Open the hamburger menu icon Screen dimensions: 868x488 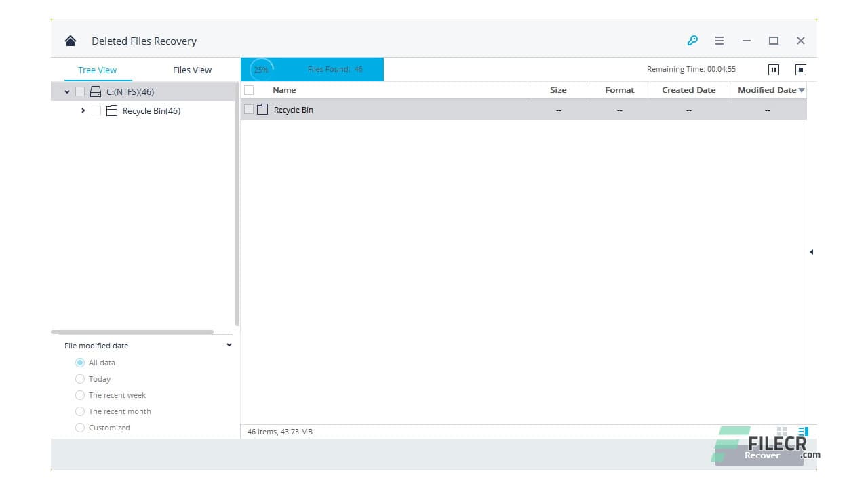719,41
